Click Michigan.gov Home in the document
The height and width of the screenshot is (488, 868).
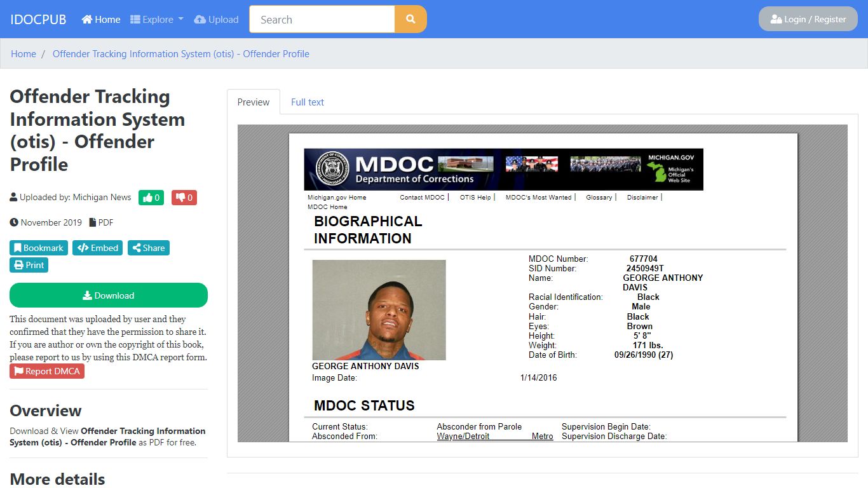point(337,198)
